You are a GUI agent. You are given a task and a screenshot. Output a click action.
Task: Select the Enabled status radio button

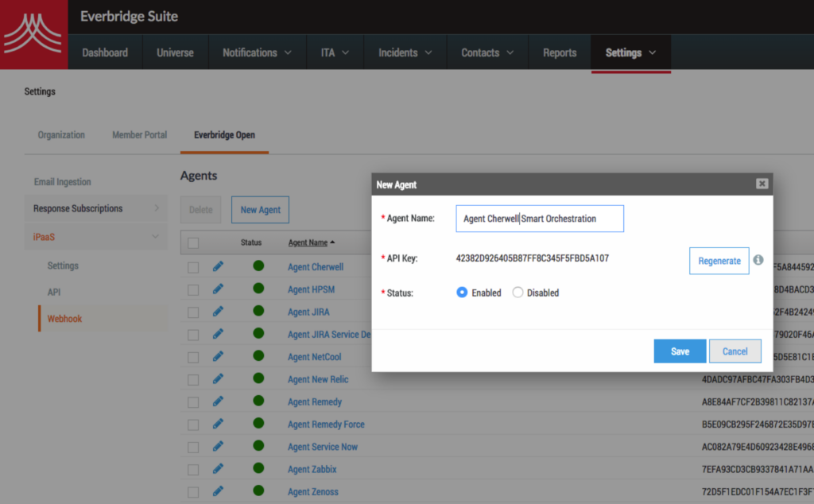pos(462,293)
